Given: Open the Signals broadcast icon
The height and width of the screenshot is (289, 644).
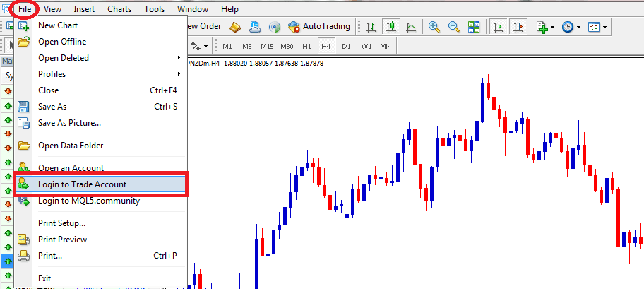Looking at the screenshot, I should 275,27.
